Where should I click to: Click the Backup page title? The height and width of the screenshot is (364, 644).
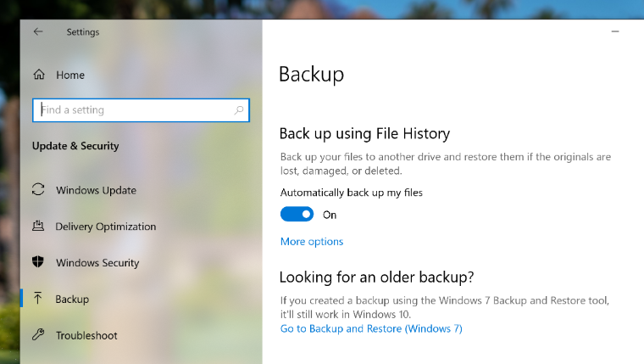311,75
